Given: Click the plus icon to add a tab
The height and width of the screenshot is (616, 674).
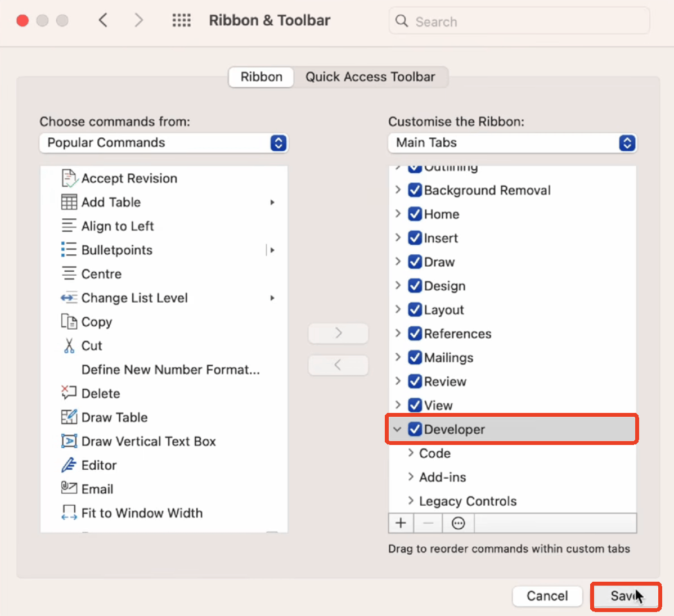Looking at the screenshot, I should pyautogui.click(x=401, y=523).
